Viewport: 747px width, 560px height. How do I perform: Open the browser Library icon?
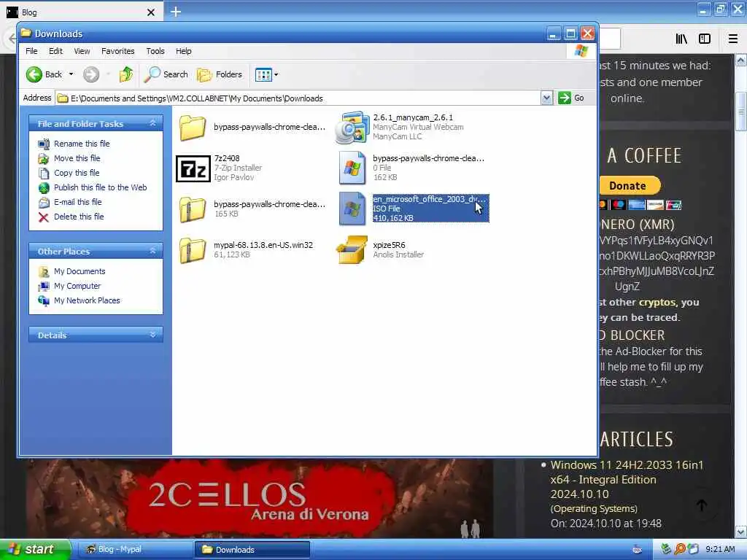(681, 39)
